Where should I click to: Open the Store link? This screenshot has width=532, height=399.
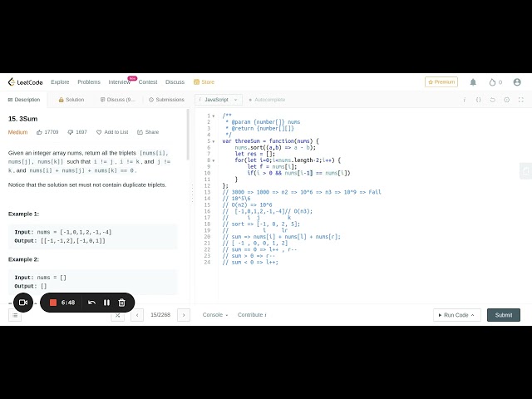tap(204, 82)
